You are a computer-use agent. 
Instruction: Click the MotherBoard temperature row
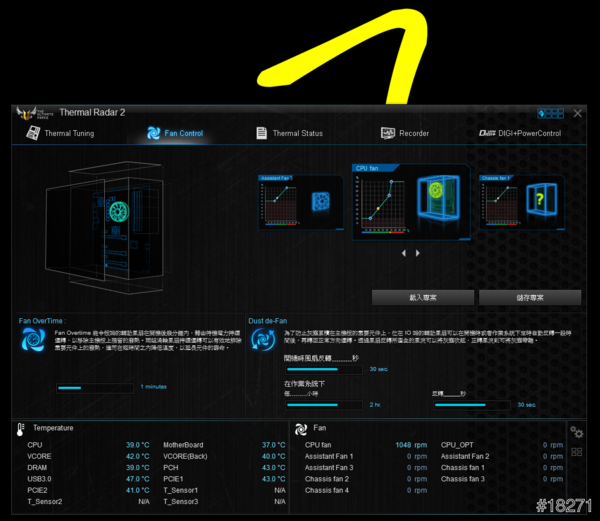click(x=224, y=445)
